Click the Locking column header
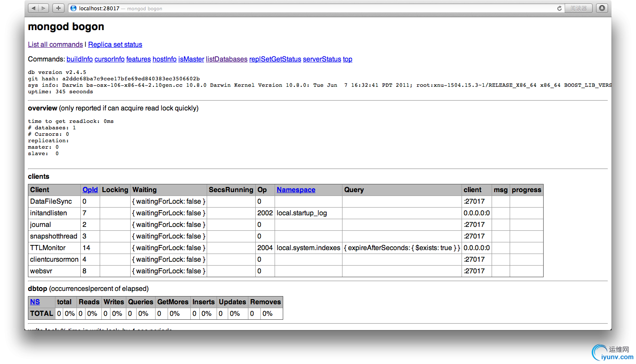The height and width of the screenshot is (364, 636). (x=115, y=190)
